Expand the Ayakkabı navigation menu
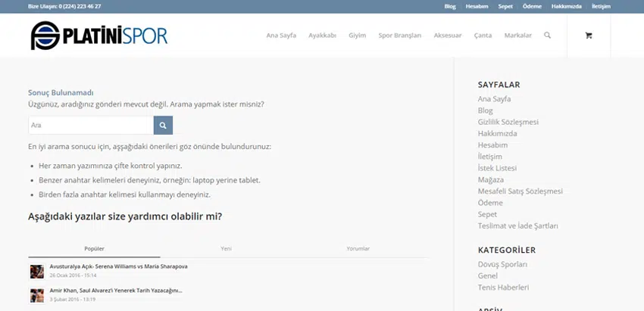644x311 pixels. [322, 36]
